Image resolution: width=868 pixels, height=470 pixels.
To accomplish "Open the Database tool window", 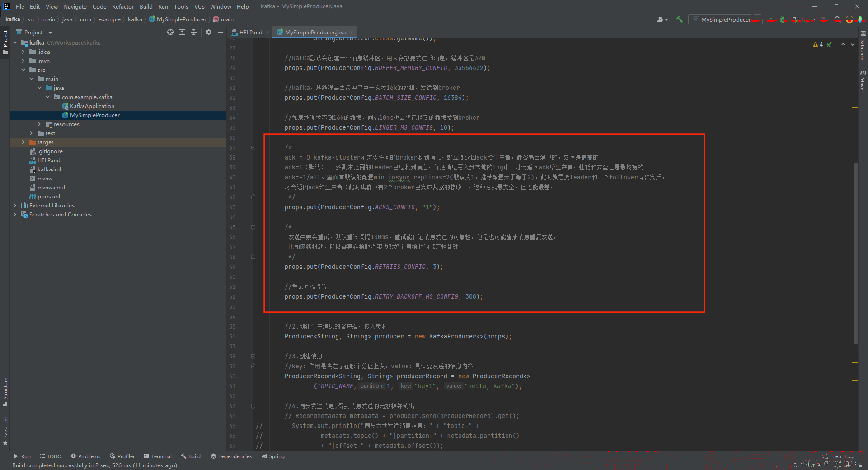I will pos(863,46).
